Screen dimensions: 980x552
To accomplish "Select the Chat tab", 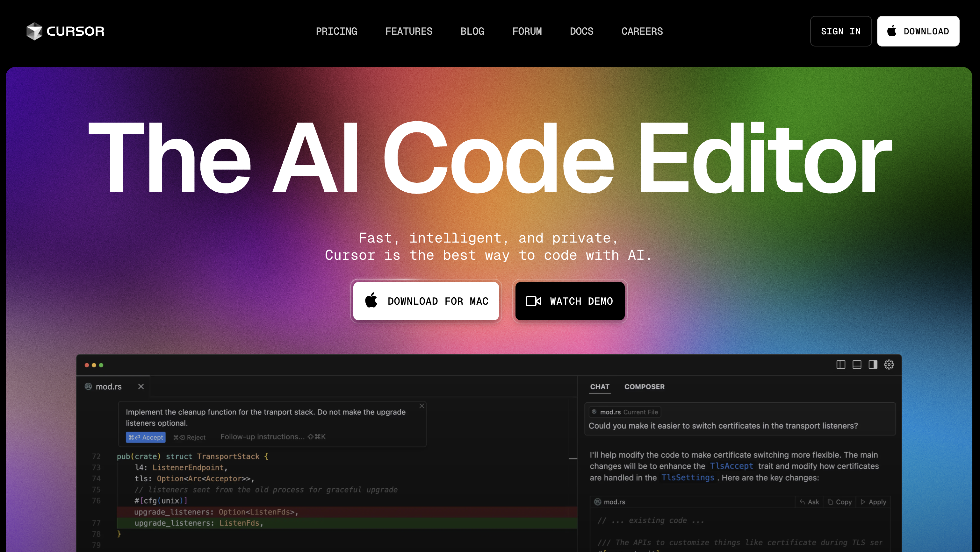I will tap(600, 387).
